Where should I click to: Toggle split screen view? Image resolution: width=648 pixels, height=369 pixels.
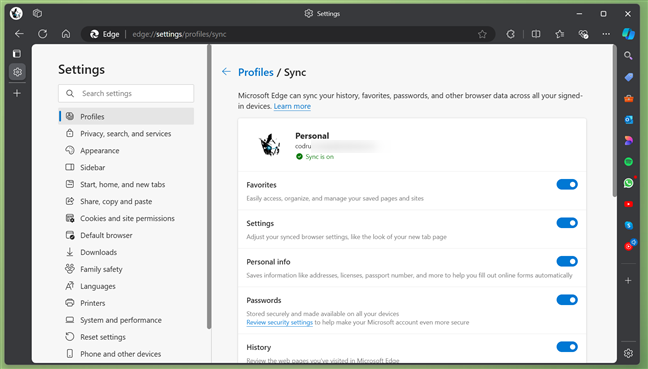click(x=536, y=34)
